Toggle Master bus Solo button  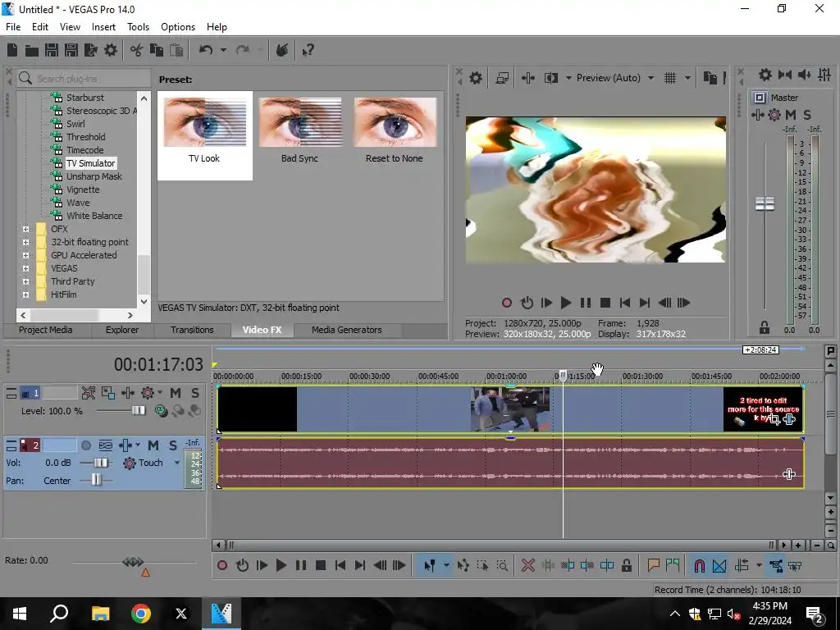coord(807,115)
